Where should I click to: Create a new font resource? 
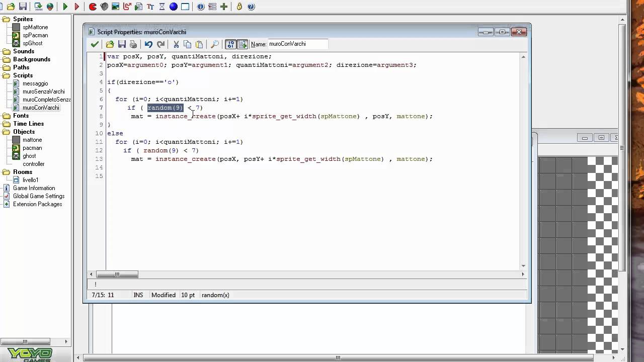coord(150,7)
